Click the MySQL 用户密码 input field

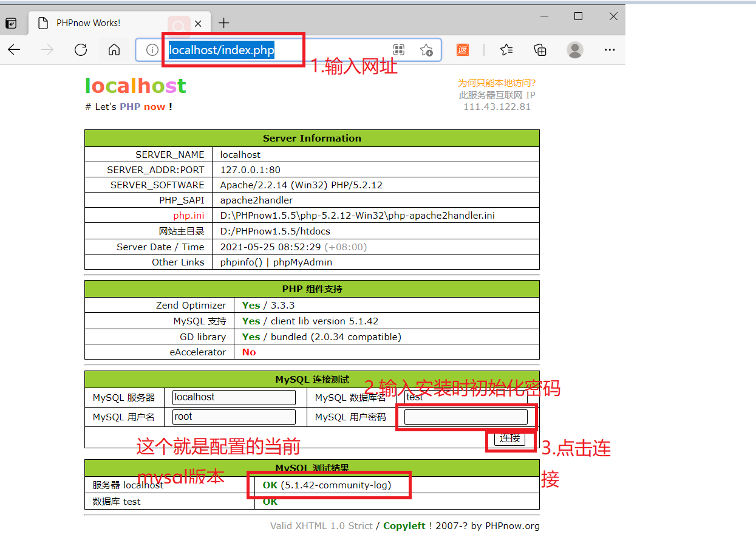pyautogui.click(x=466, y=417)
